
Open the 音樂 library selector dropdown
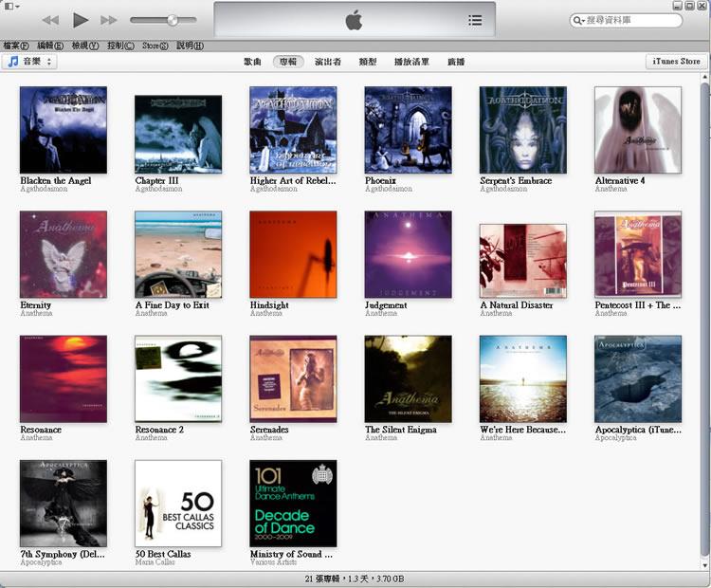tap(29, 62)
